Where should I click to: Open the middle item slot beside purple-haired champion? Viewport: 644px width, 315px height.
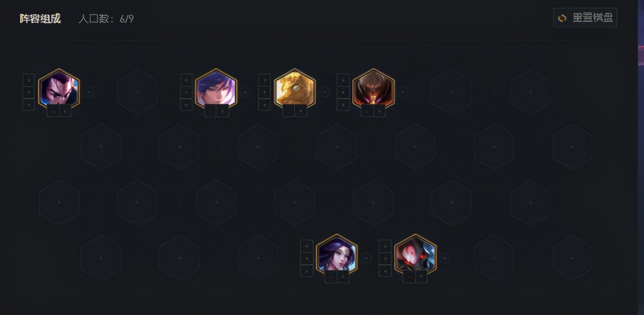pyautogui.click(x=186, y=92)
